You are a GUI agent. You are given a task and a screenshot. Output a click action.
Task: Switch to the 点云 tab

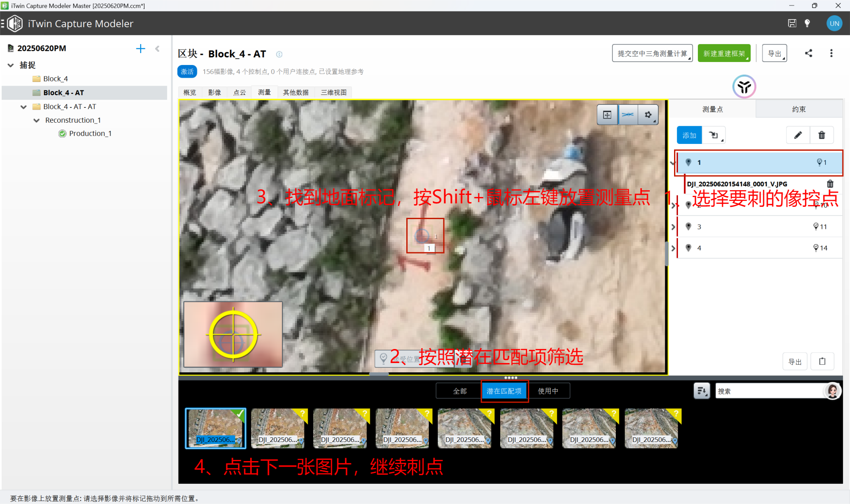(240, 93)
